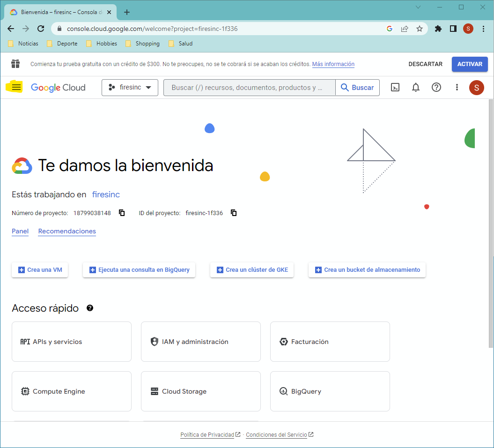The height and width of the screenshot is (448, 494).
Task: Open the three-dot settings menu in console header
Action: pos(457,87)
